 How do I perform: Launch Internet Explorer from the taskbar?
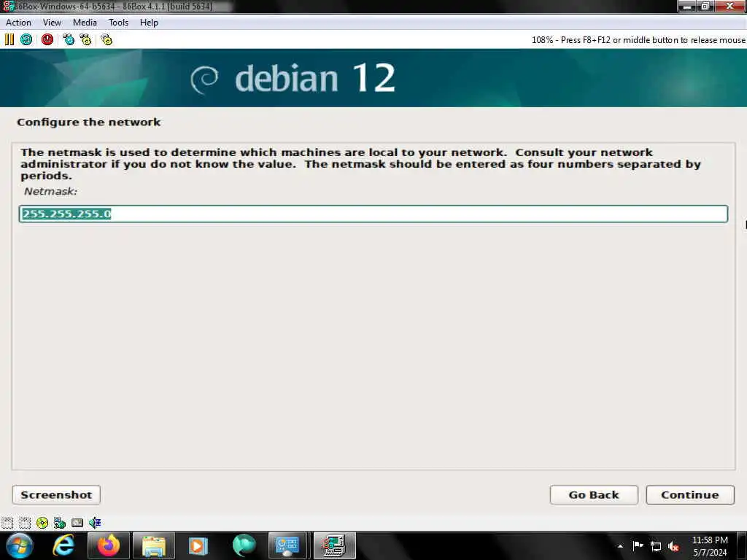(x=63, y=545)
